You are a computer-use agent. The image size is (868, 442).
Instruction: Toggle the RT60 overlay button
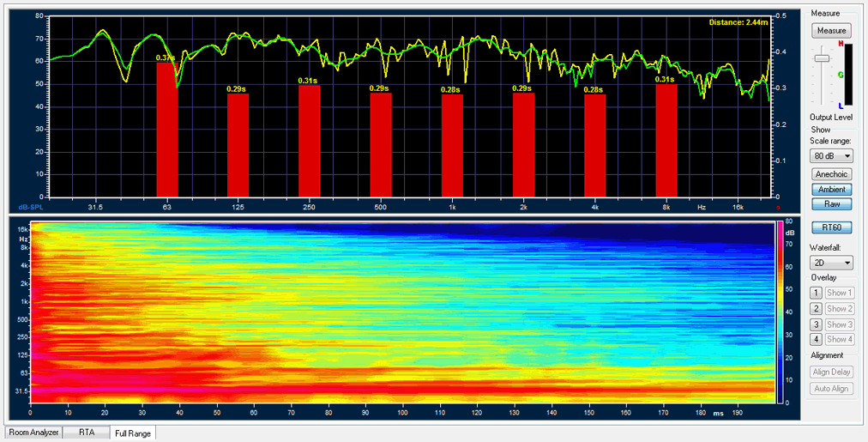pos(831,228)
